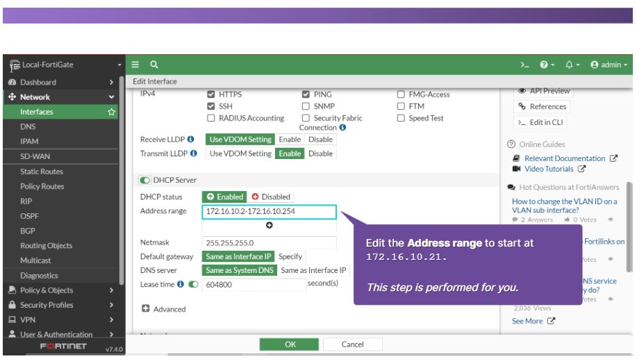
Task: Open the Relevant Documentation link
Action: (565, 158)
